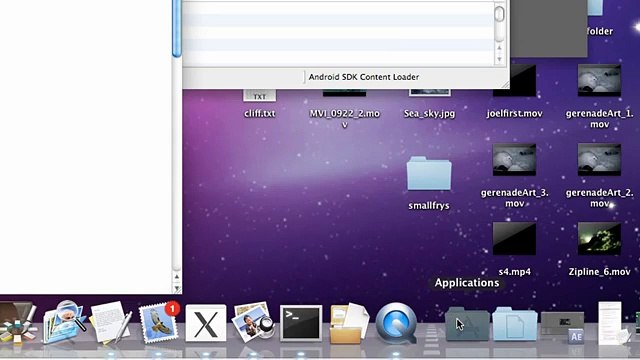Click the s4.mp4 file name label
This screenshot has height=360, width=640.
(515, 272)
